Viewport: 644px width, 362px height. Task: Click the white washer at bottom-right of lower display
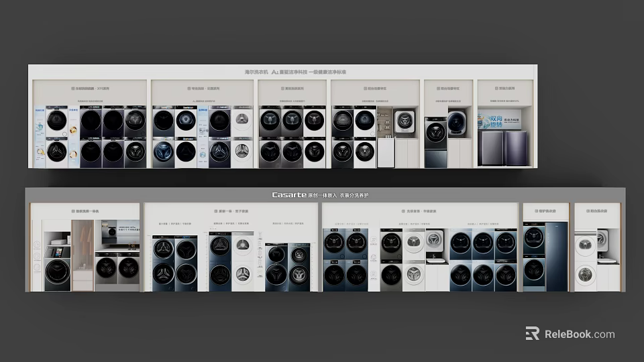click(586, 276)
